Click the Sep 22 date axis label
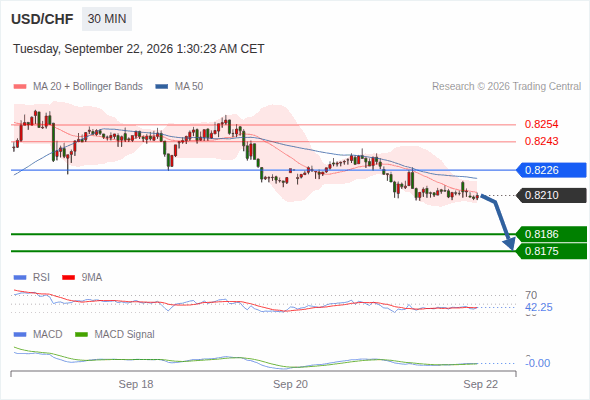This screenshot has height=400, width=590. 481,384
